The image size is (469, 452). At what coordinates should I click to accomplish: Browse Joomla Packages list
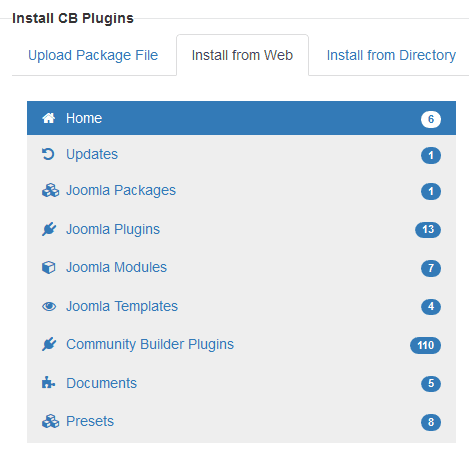(x=241, y=191)
